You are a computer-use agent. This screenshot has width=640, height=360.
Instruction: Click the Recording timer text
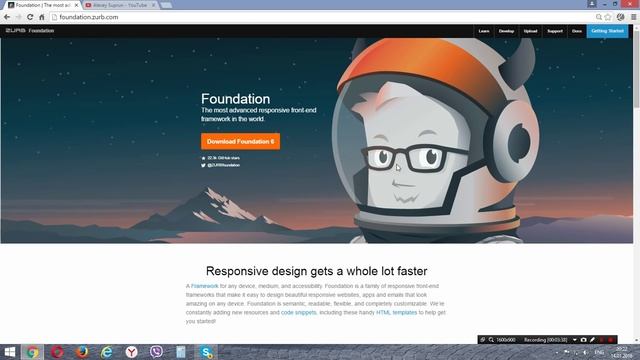tap(546, 340)
